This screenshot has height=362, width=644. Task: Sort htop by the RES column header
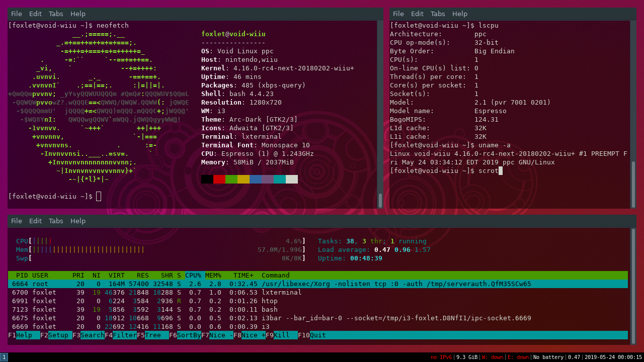click(143, 276)
